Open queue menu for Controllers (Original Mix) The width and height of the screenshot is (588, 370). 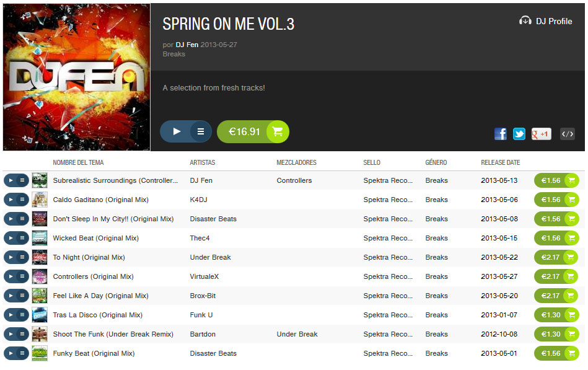pyautogui.click(x=22, y=276)
